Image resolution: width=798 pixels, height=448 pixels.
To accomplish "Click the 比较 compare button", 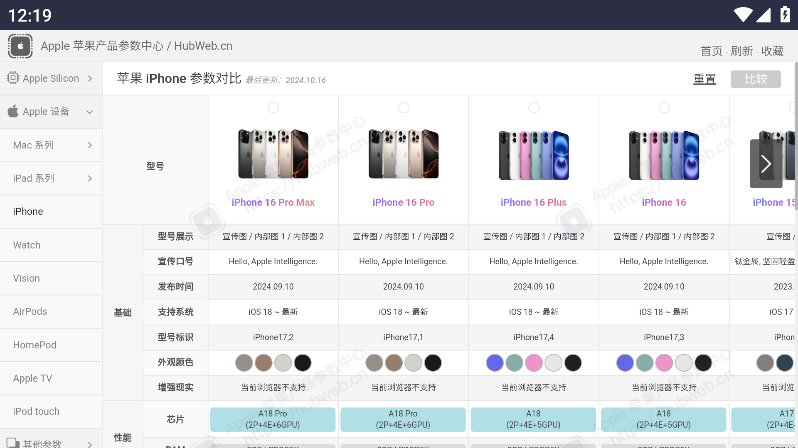I will (756, 79).
